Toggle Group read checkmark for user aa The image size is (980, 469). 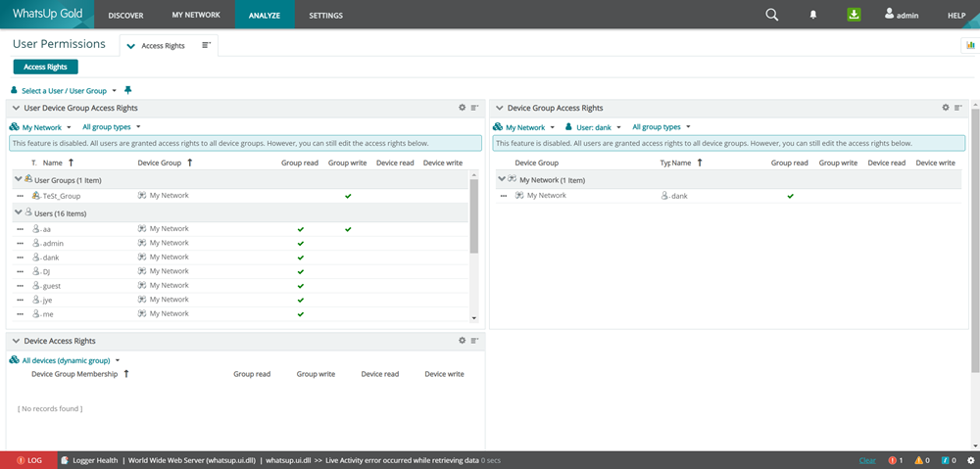pos(301,229)
